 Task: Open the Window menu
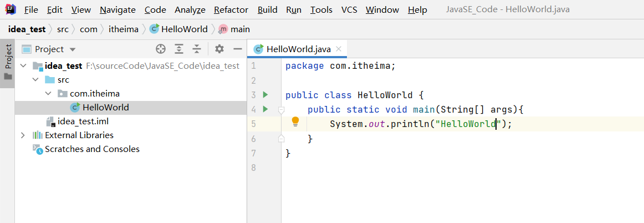tap(382, 9)
